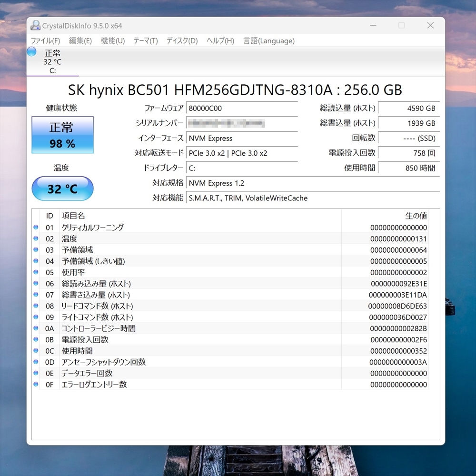
Task: Click the 正常 98 % health status button
Action: tap(62, 135)
